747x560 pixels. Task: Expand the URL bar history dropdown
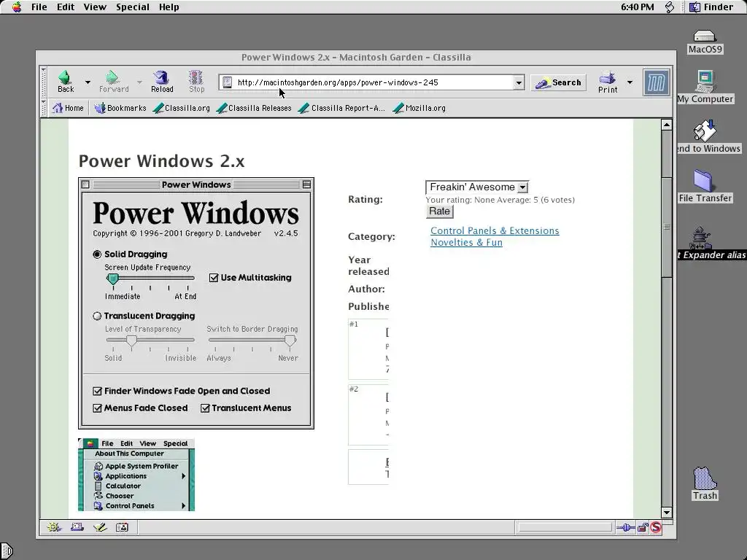point(519,83)
